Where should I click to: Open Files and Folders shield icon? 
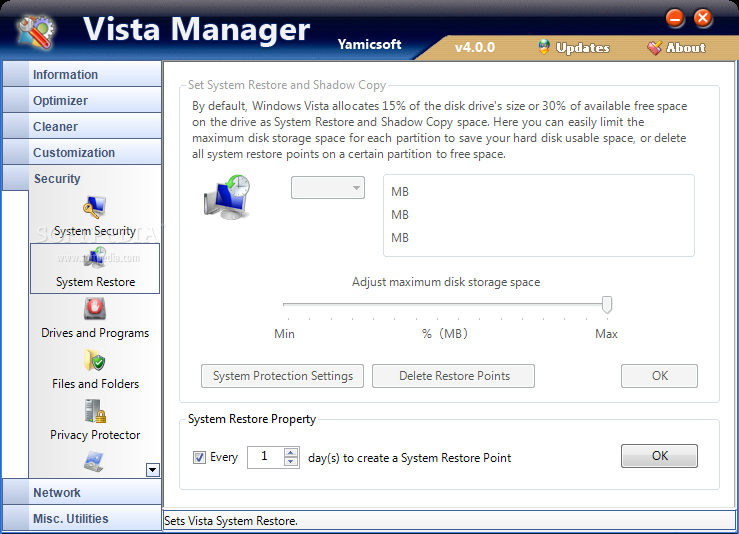tap(95, 360)
